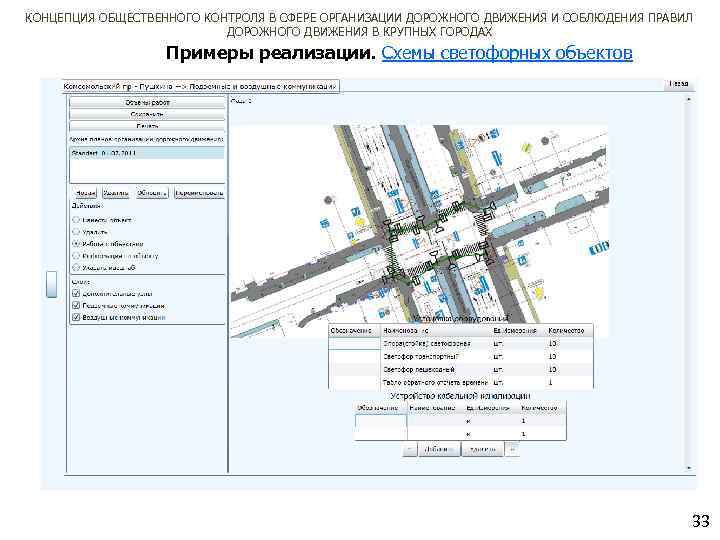720x540 pixels.
Task: Click the Обозначение header in equipment table
Action: point(354,331)
